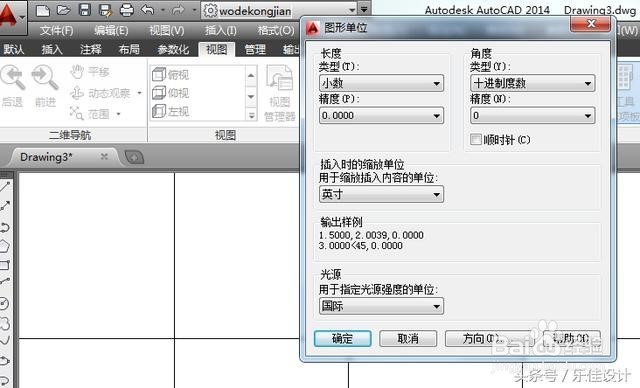The width and height of the screenshot is (640, 388).
Task: Close the 图形单位 dialog with the X
Action: (591, 24)
